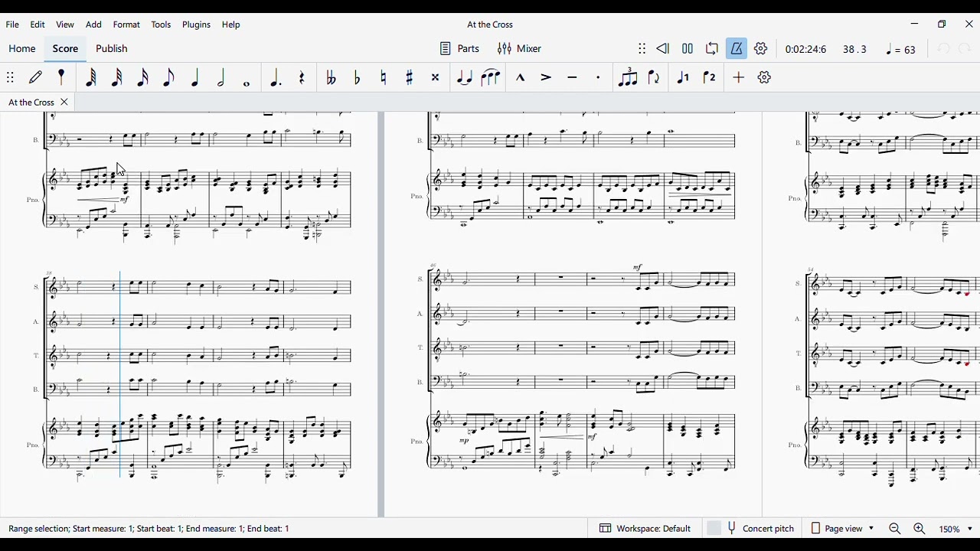
Task: Pause score playback
Action: point(688,49)
